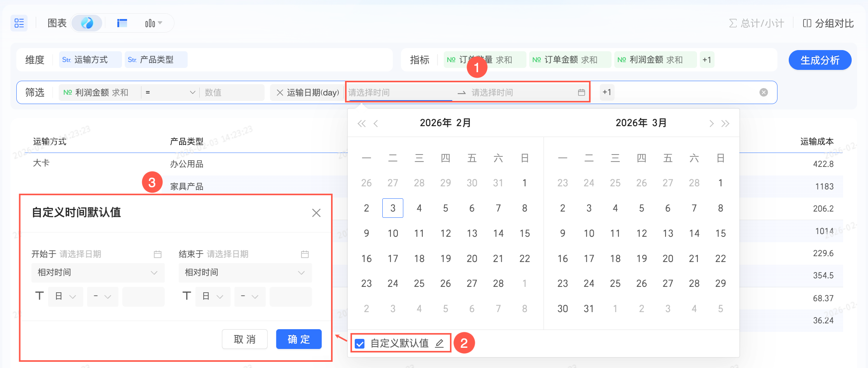The image size is (868, 368).
Task: Open the 相对时间 dropdown under 结束于
Action: pyautogui.click(x=245, y=273)
